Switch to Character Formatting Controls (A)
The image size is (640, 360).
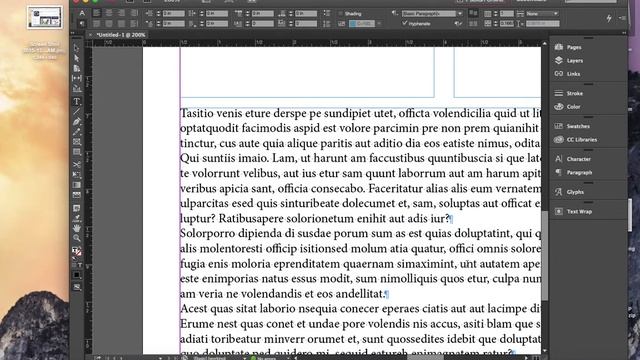(x=82, y=13)
